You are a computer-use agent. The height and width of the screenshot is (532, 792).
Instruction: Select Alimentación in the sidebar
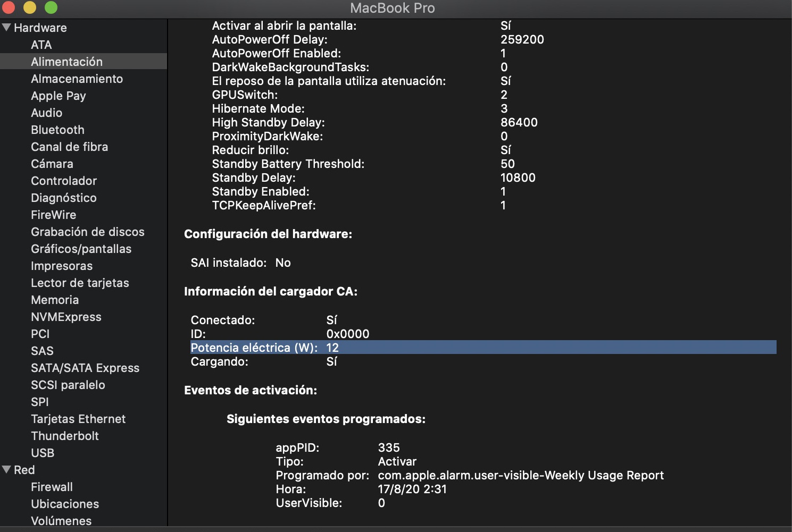(x=84, y=62)
